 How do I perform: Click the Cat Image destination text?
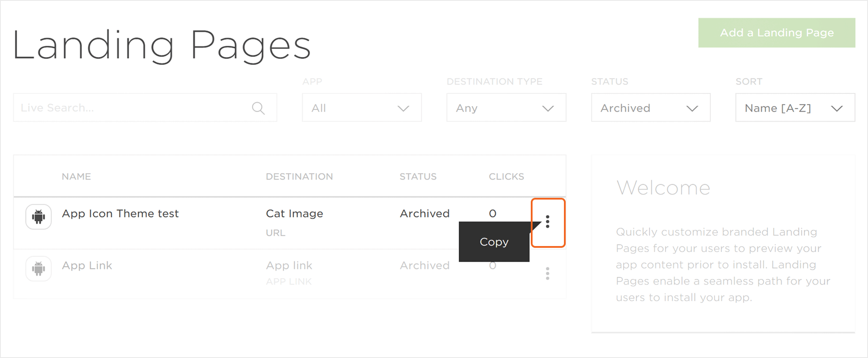click(x=294, y=214)
